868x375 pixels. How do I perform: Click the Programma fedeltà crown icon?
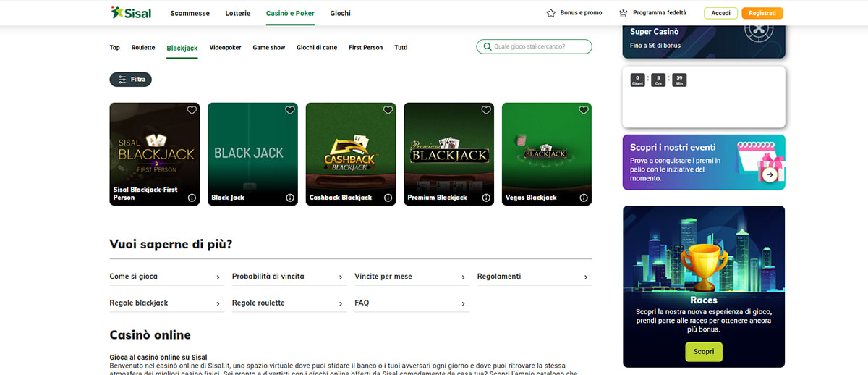tap(624, 13)
